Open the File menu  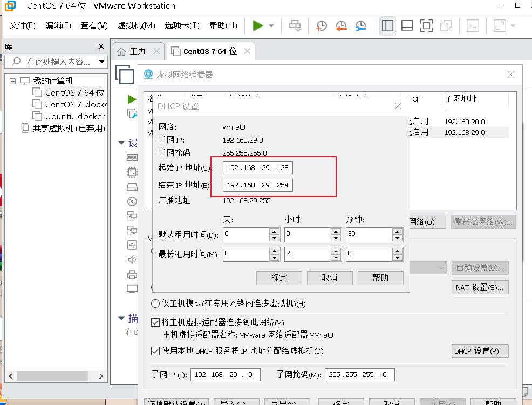[x=23, y=25]
